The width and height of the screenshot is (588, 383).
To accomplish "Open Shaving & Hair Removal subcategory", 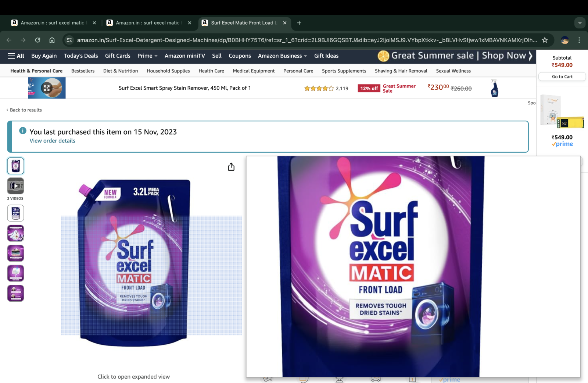I will click(401, 71).
